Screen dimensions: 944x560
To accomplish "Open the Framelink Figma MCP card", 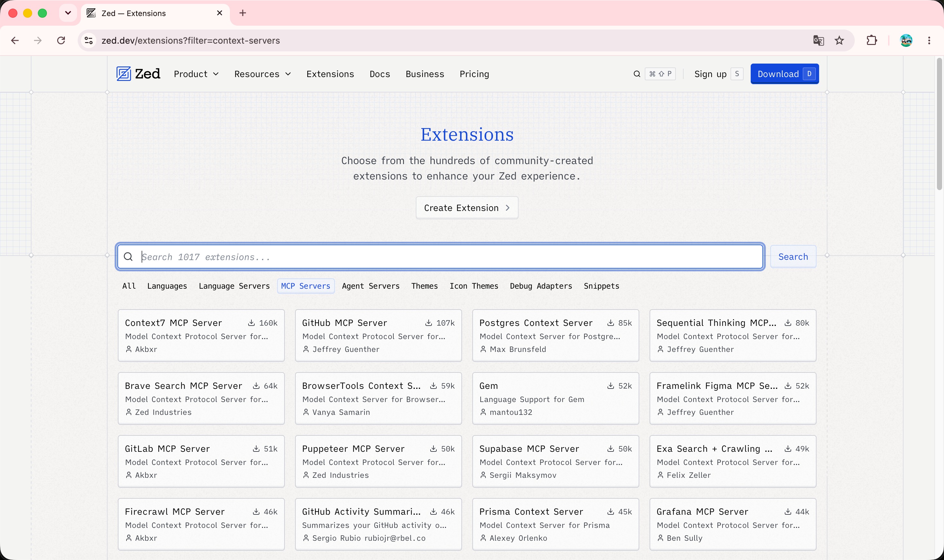I will pos(733,398).
